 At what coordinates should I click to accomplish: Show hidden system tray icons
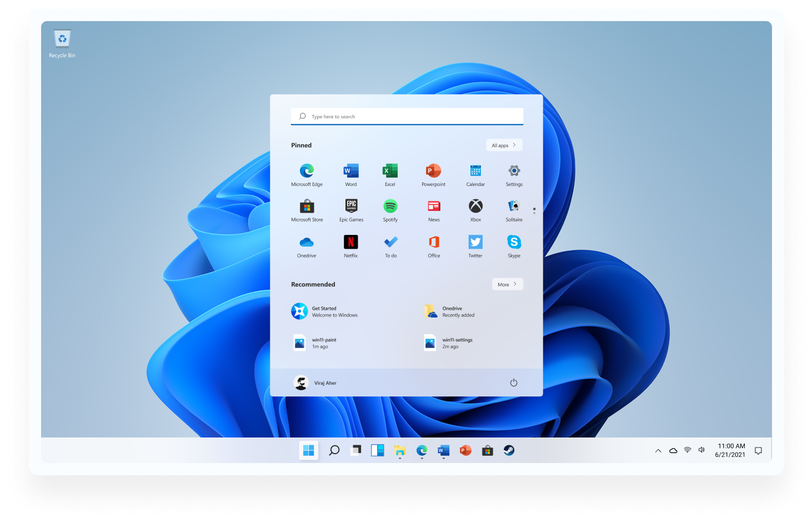(658, 451)
